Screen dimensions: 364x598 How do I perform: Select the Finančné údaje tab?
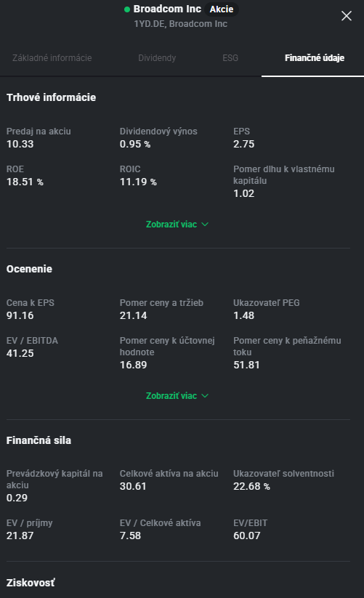(x=315, y=58)
